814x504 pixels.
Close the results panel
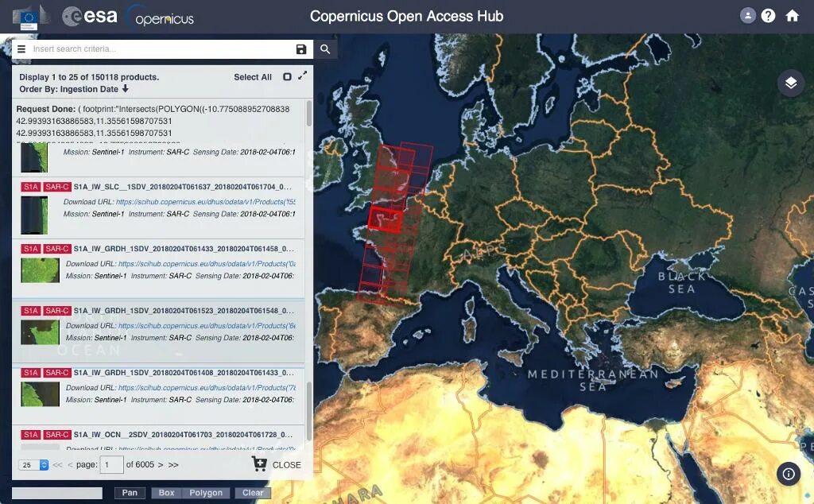click(286, 465)
